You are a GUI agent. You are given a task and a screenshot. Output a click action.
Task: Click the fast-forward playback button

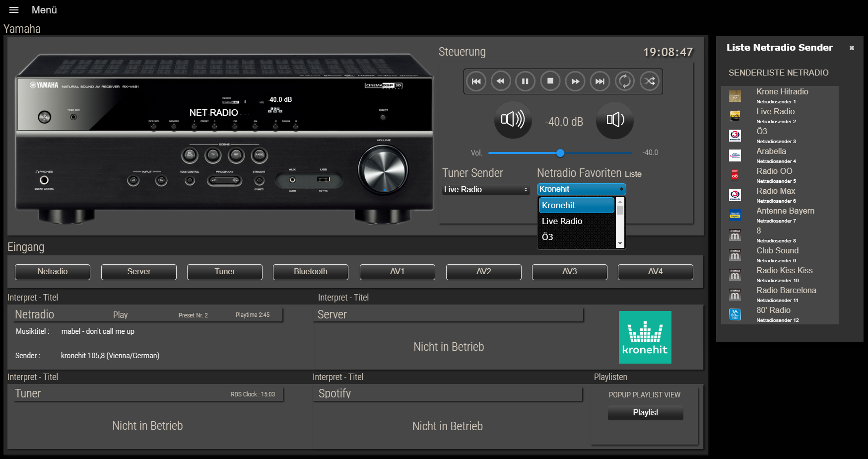(x=575, y=81)
